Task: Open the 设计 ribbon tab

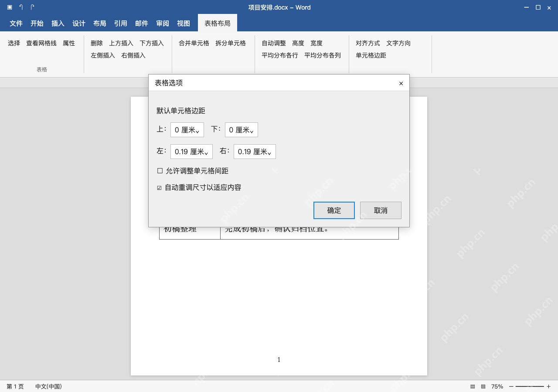Action: (x=79, y=23)
